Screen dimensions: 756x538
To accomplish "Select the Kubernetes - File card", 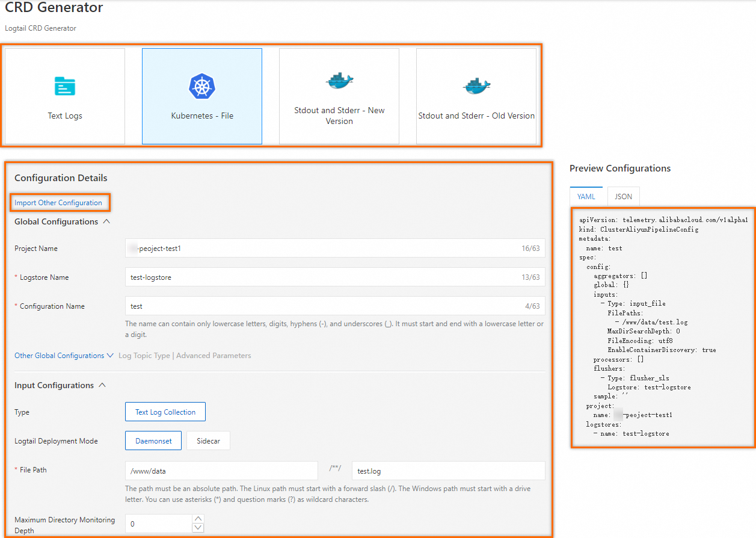I will 202,96.
